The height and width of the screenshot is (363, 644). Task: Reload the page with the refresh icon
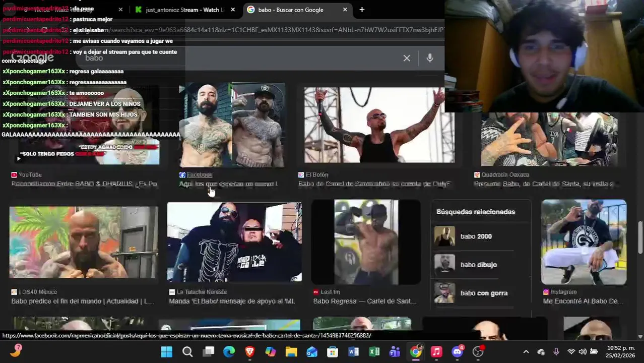(x=44, y=30)
